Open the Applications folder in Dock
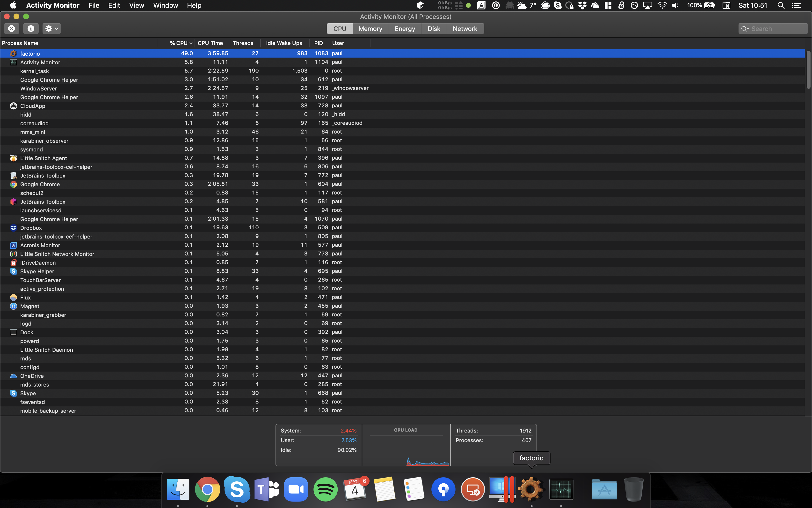The image size is (812, 508). pos(604,489)
